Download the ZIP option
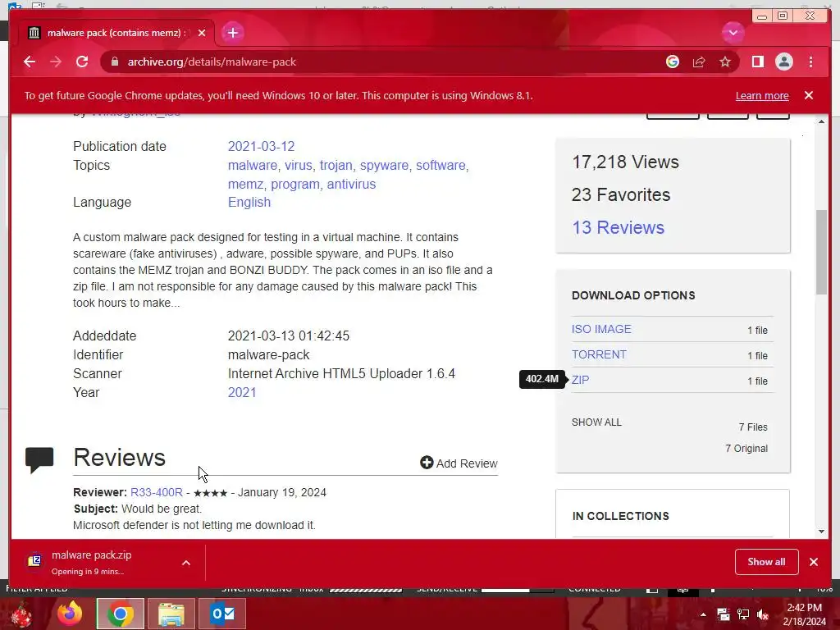This screenshot has height=630, width=840. pos(580,380)
